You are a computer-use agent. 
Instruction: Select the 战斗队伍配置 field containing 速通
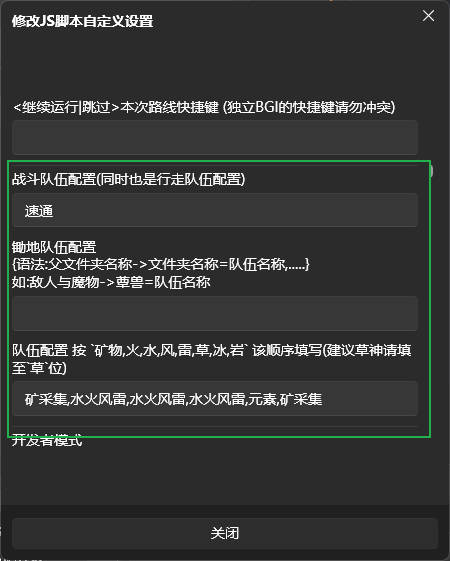coord(215,210)
